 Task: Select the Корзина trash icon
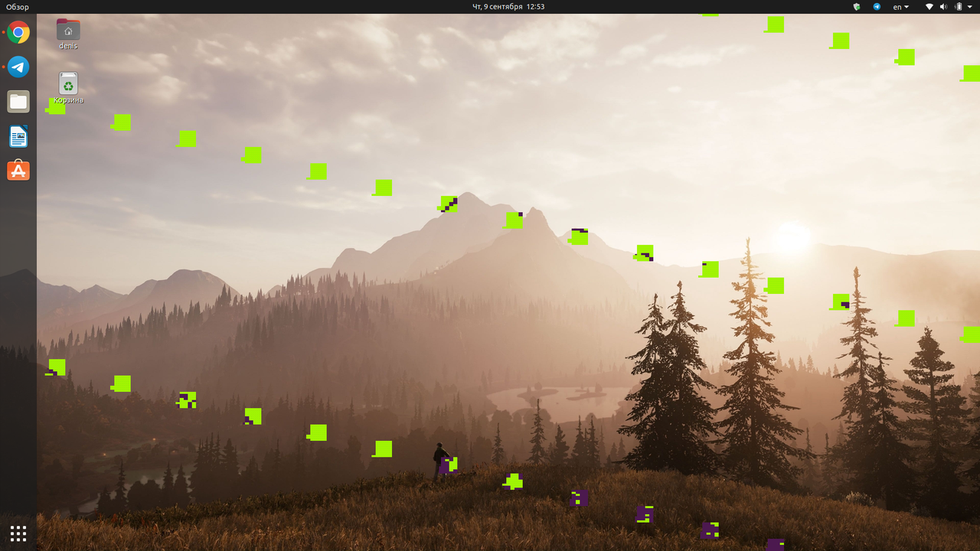click(x=68, y=88)
